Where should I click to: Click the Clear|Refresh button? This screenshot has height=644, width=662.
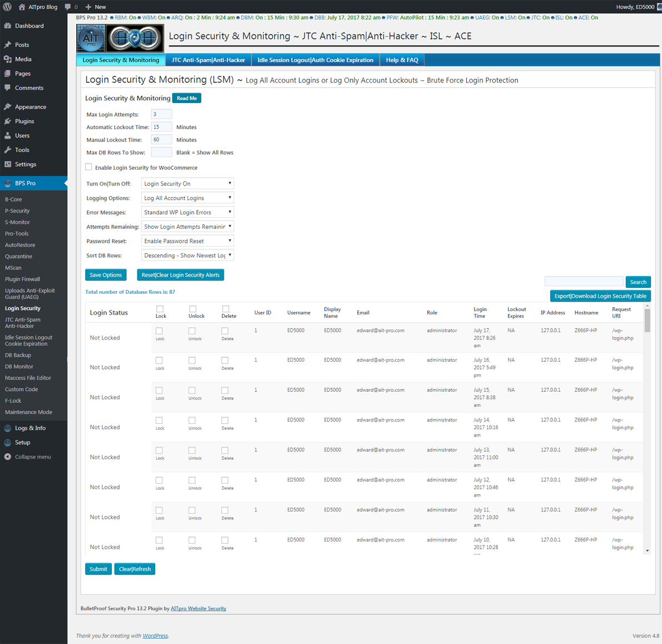coord(135,569)
